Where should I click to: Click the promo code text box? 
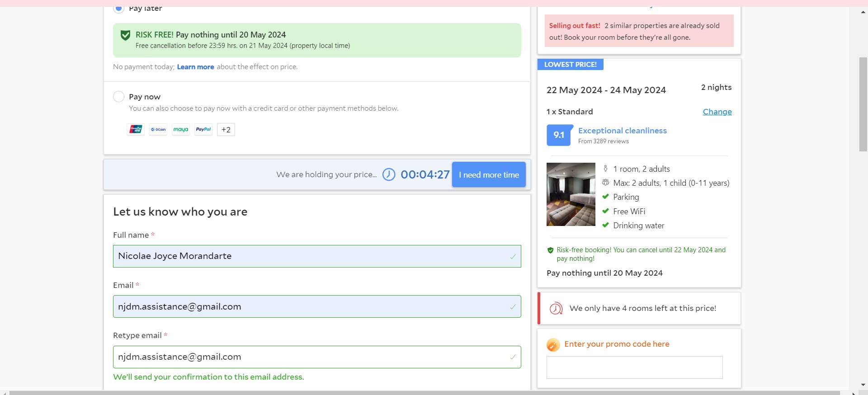tap(634, 367)
